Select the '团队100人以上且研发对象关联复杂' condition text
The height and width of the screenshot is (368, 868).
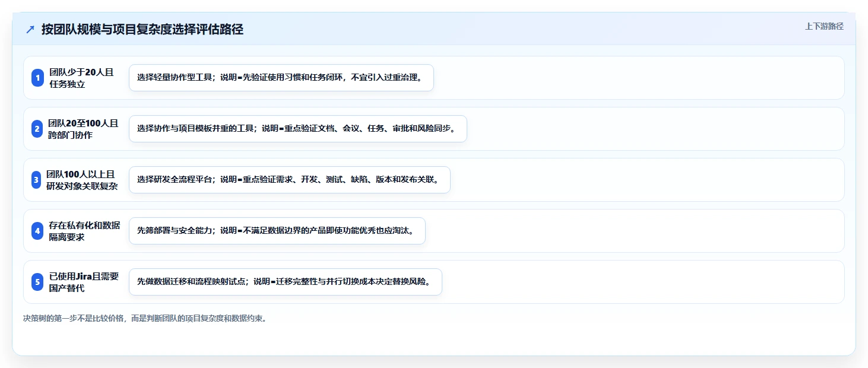point(82,180)
